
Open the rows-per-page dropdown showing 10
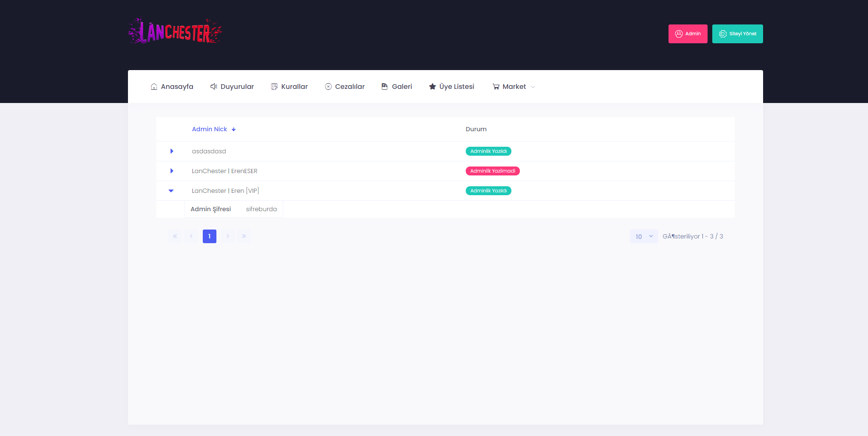644,237
